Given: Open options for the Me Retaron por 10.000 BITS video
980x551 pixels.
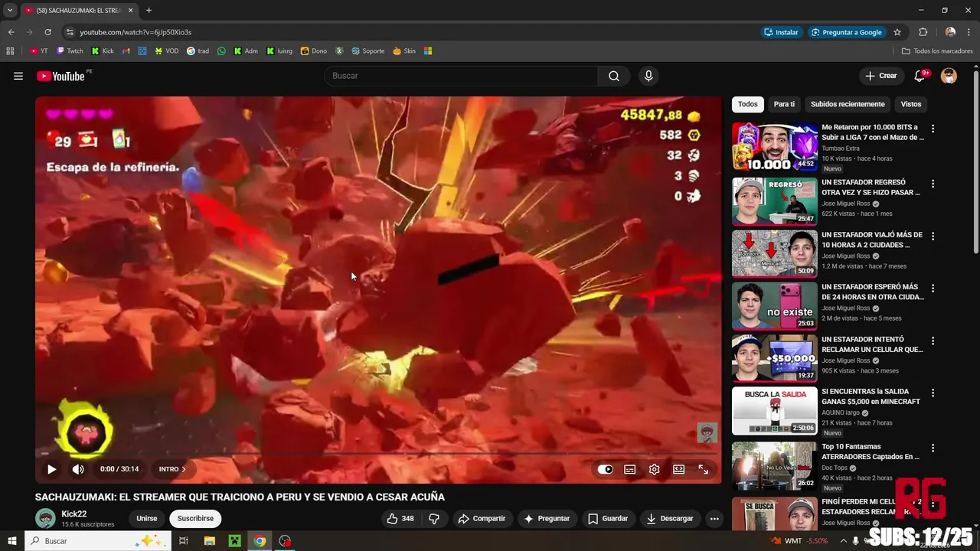Looking at the screenshot, I should (933, 129).
